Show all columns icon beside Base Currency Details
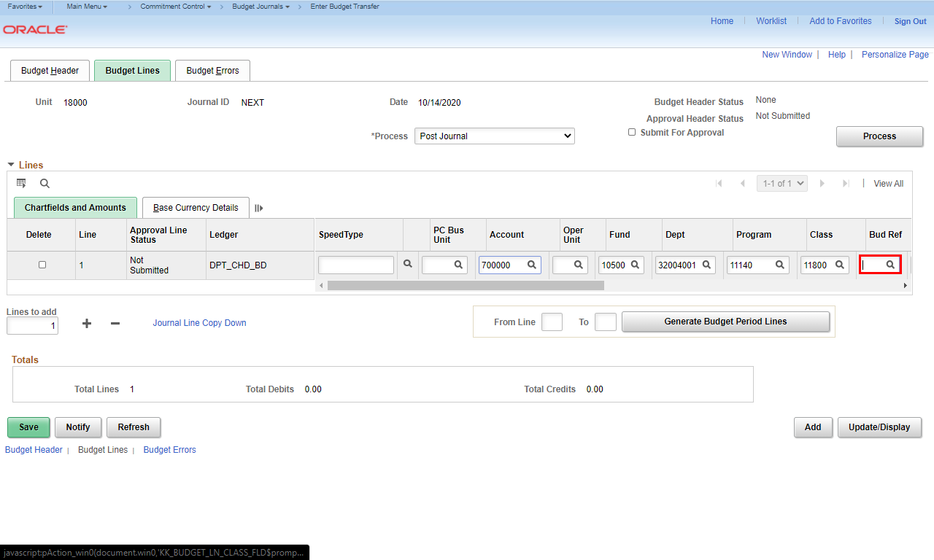 [x=259, y=208]
